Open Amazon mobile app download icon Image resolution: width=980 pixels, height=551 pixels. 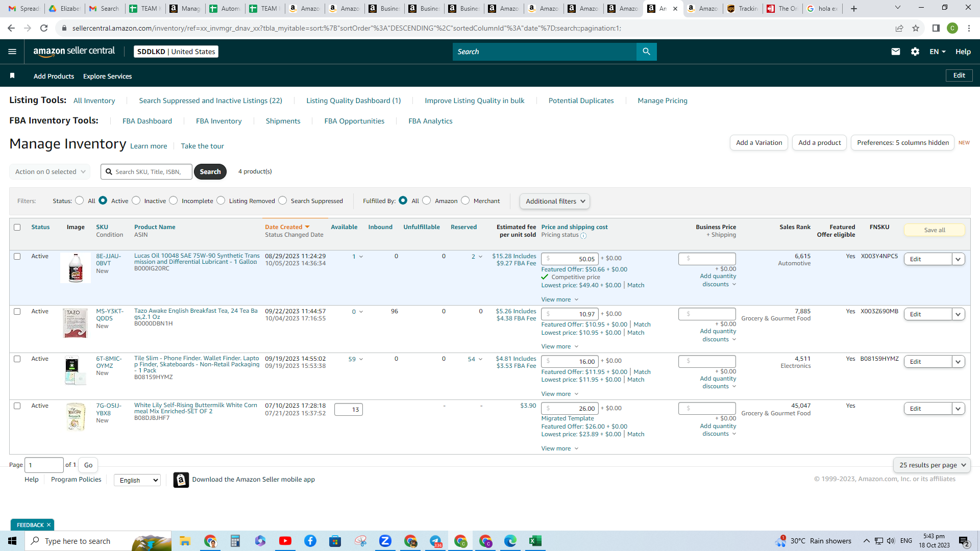(181, 480)
